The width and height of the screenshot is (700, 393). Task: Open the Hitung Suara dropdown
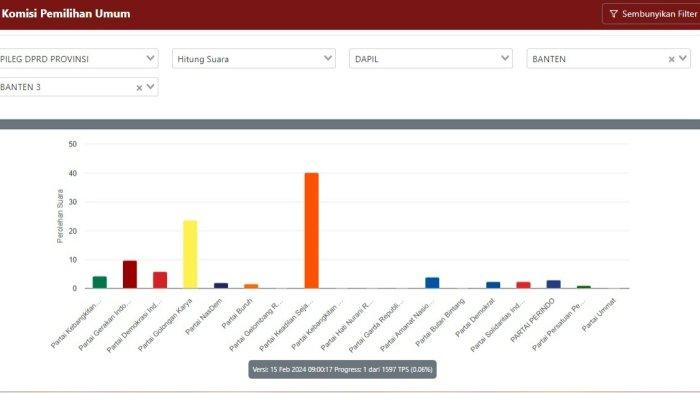[254, 59]
